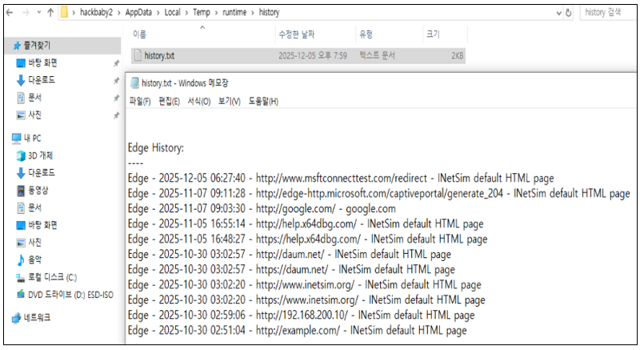This screenshot has width=644, height=350.
Task: Click the 즐겨찾기 star icon
Action: 17,45
